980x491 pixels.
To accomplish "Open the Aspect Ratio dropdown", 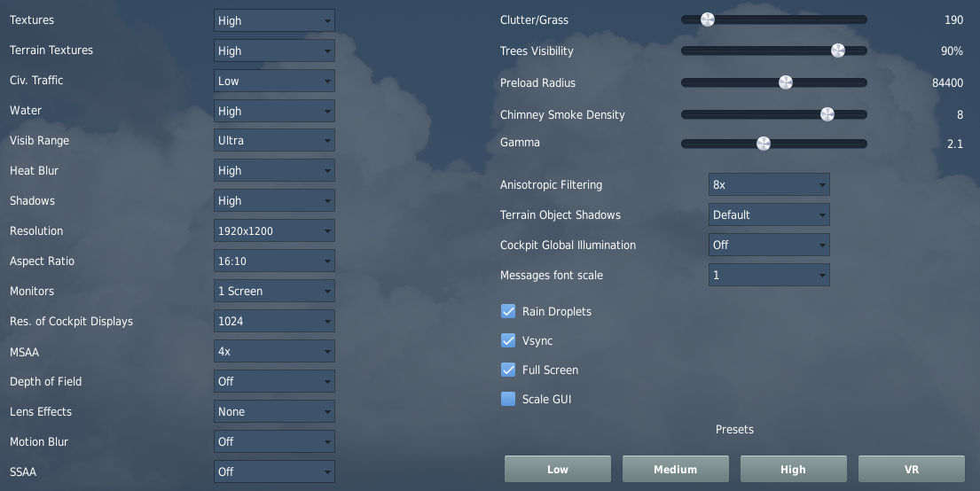I will (274, 261).
